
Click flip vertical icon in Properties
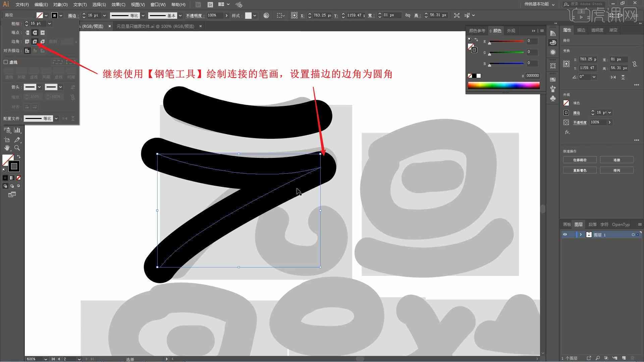623,77
